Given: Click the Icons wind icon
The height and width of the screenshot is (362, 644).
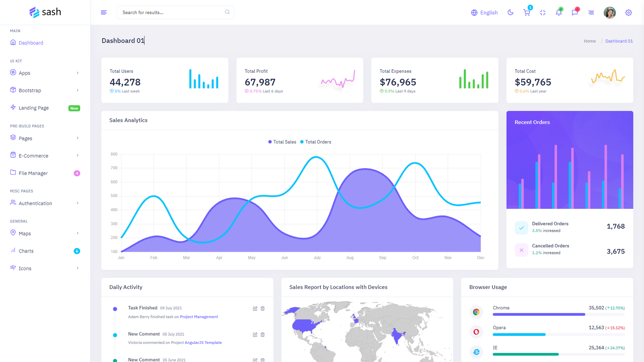Looking at the screenshot, I should coord(13,267).
